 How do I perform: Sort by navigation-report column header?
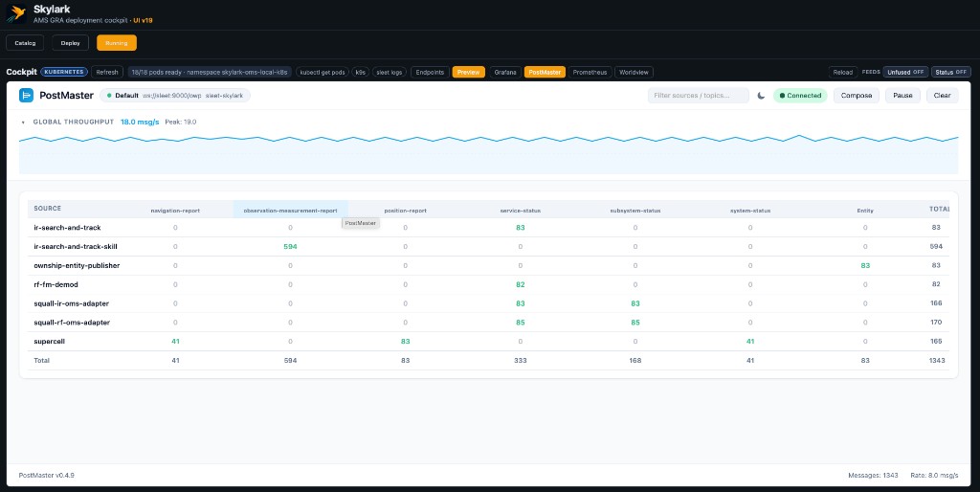[175, 211]
